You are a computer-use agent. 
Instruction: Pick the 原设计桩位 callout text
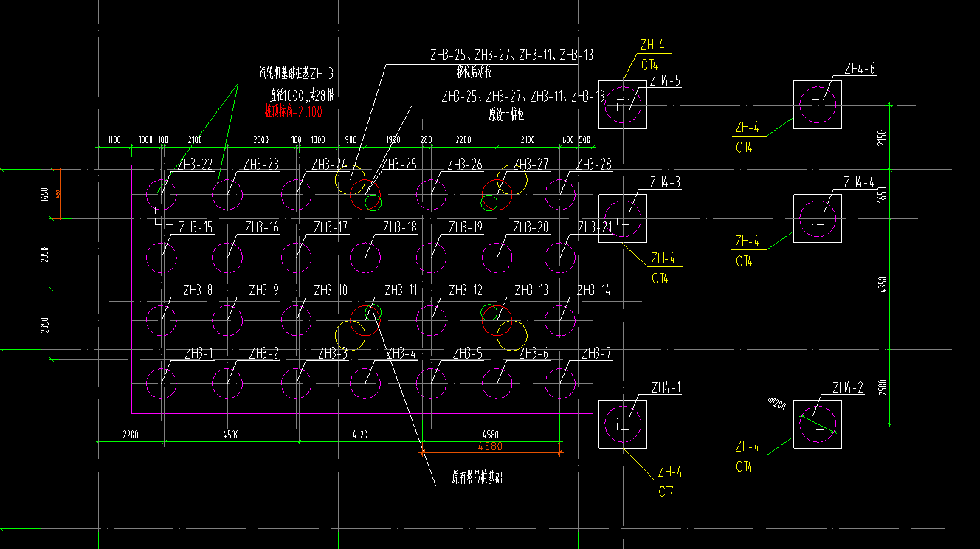pos(505,114)
